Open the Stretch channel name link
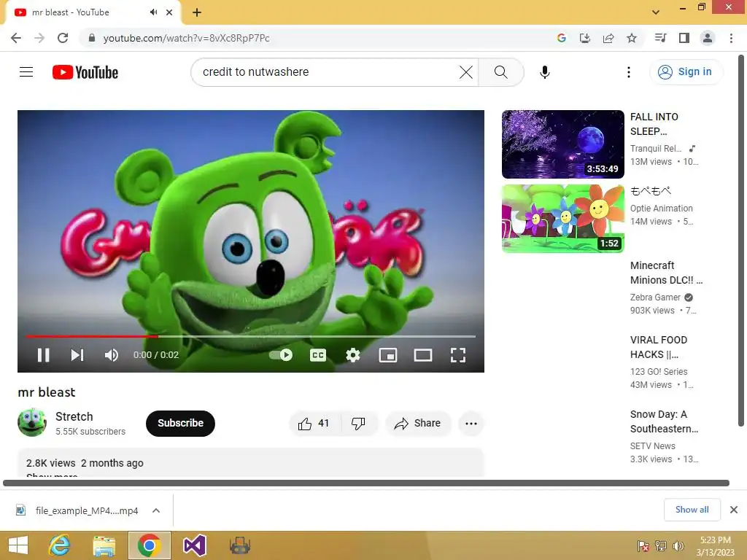747x560 pixels. [x=74, y=416]
